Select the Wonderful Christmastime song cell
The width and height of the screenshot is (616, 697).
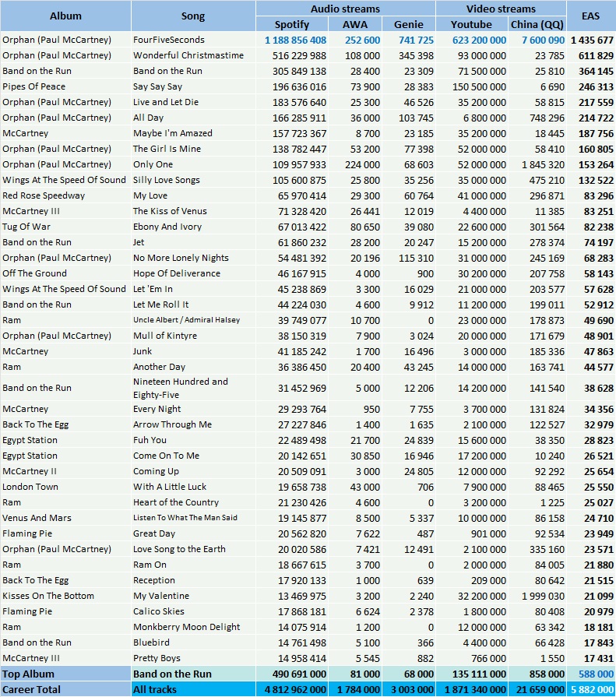coord(193,55)
